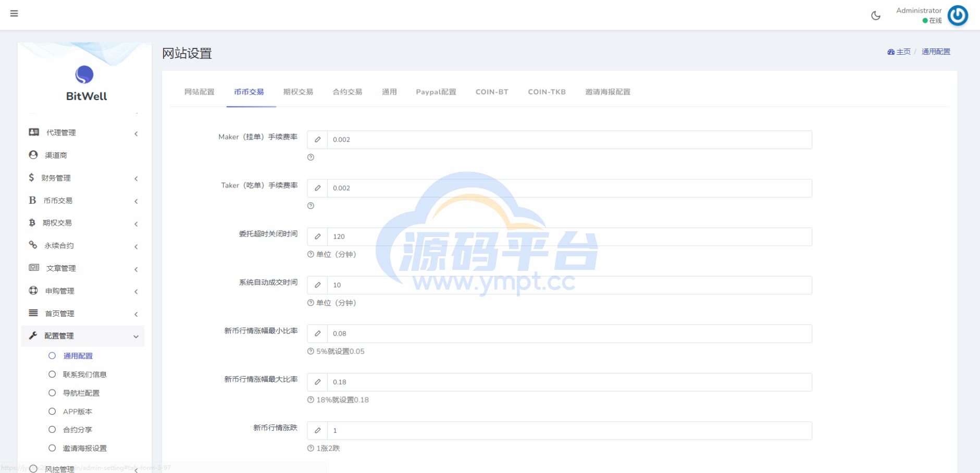Expand the 首页管理 menu chevron
The height and width of the screenshot is (473, 980).
coord(136,314)
